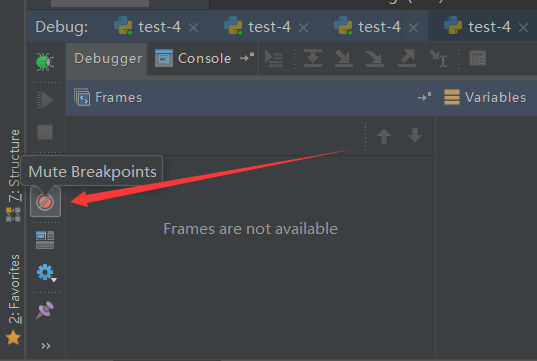Image resolution: width=537 pixels, height=361 pixels.
Task: Open the Evaluate Expression calculator icon
Action: [x=477, y=58]
